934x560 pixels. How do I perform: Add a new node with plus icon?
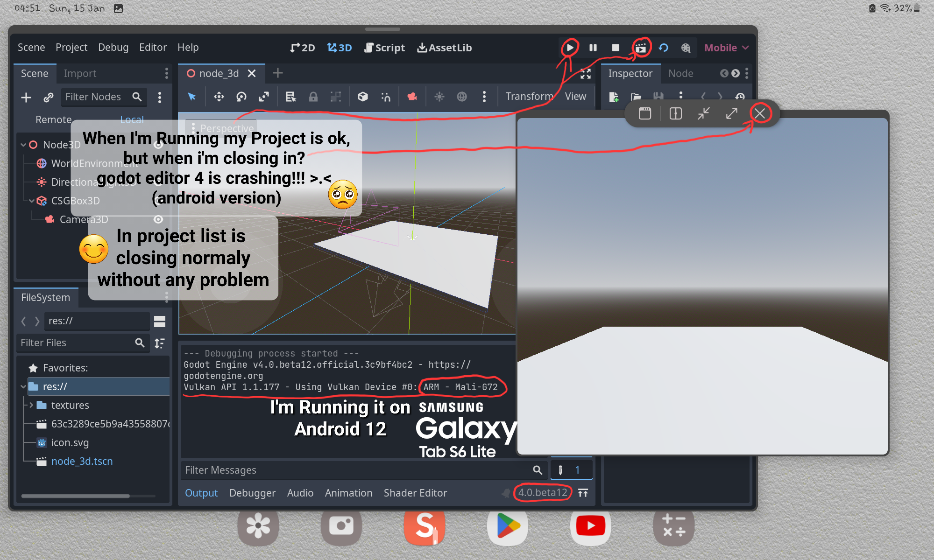point(26,97)
